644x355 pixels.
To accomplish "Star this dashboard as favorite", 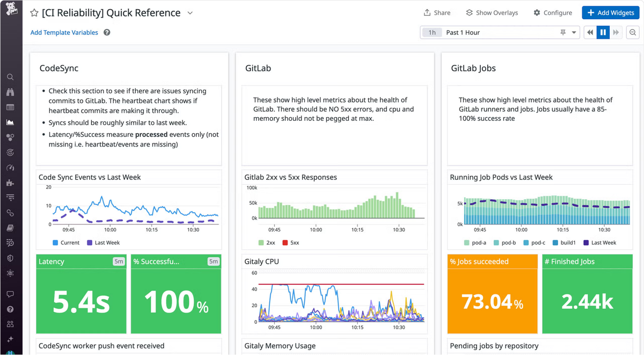I will point(34,13).
